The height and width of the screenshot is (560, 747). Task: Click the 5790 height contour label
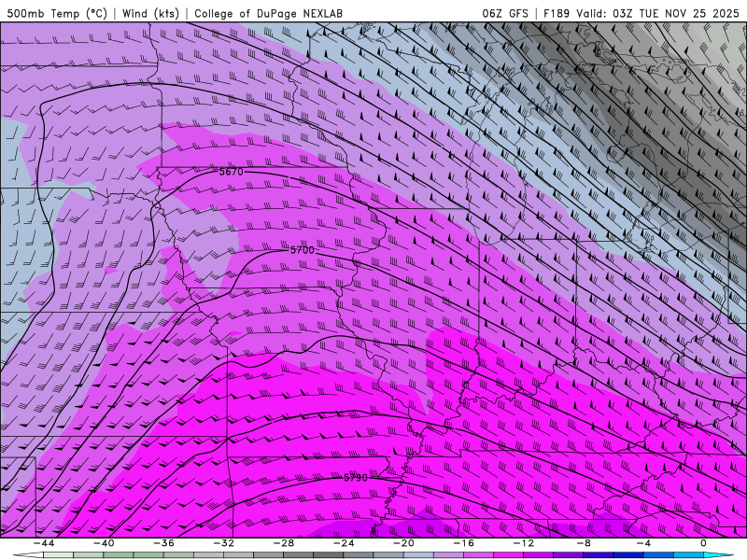click(x=356, y=478)
